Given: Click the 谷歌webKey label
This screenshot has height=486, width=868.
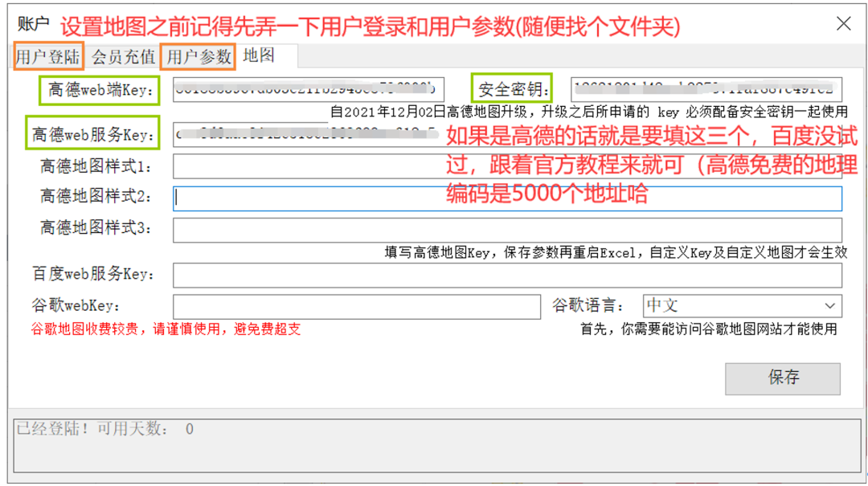Looking at the screenshot, I should (x=76, y=305).
